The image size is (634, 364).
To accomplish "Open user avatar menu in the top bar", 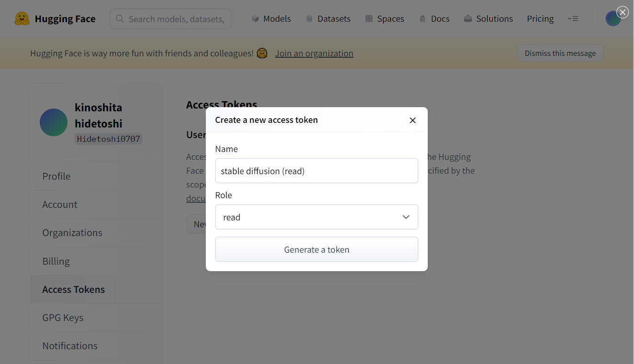I will click(613, 18).
